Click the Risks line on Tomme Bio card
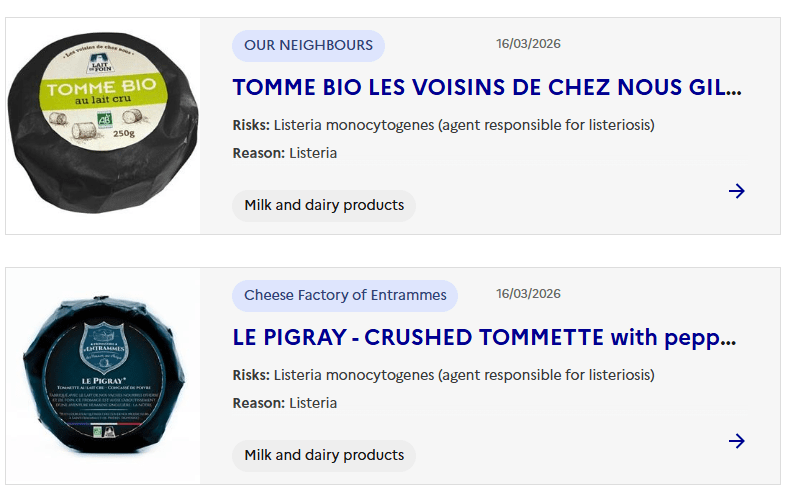 coord(443,125)
